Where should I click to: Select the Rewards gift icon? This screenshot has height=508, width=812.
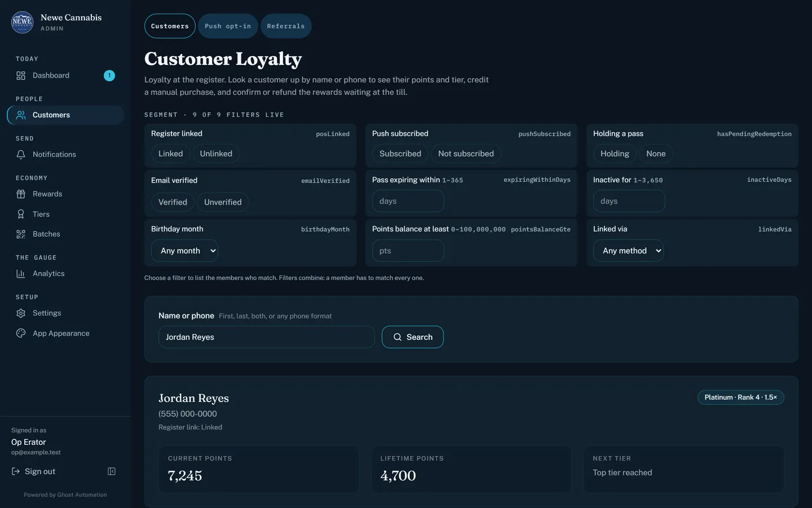point(21,194)
